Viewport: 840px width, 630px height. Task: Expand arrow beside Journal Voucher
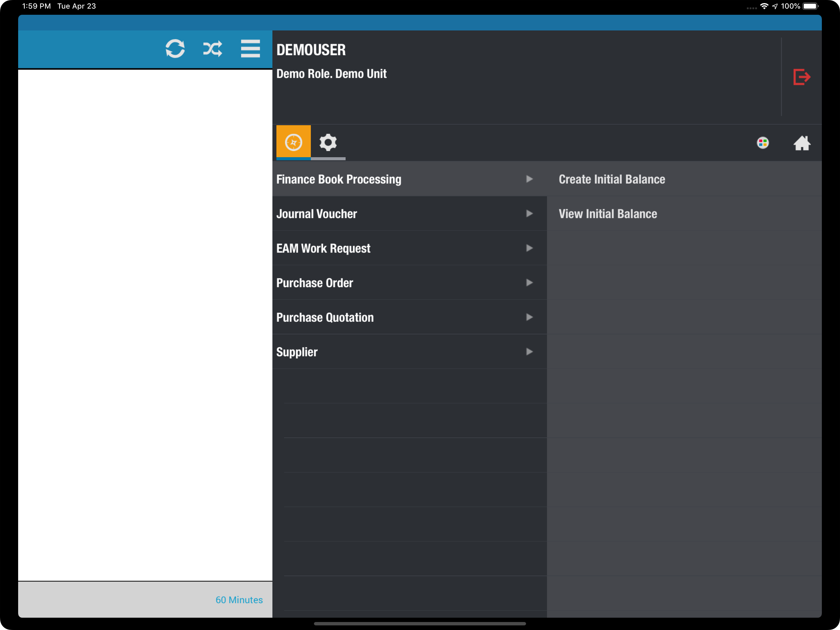tap(529, 213)
